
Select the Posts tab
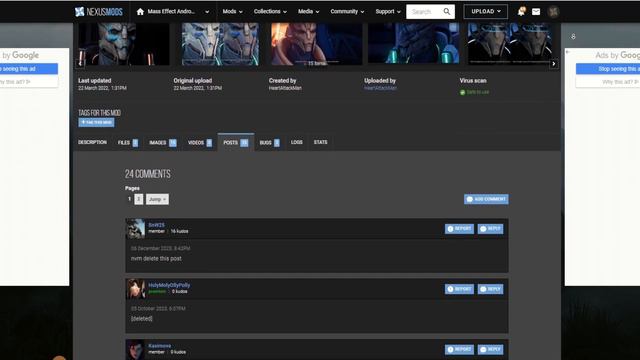tap(236, 142)
